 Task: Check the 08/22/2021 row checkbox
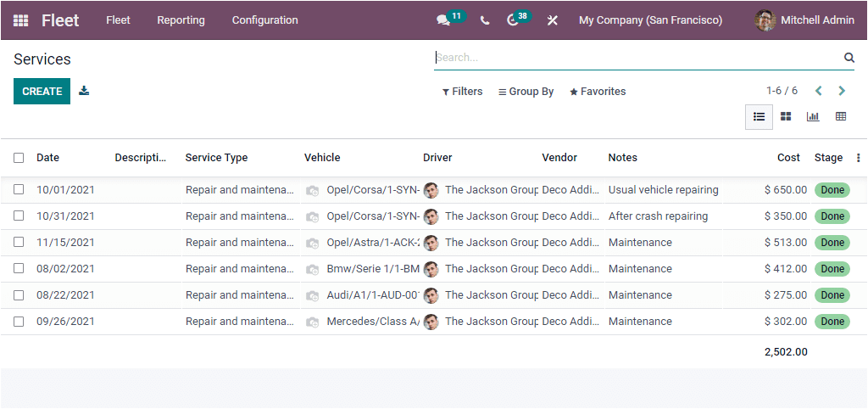point(19,294)
